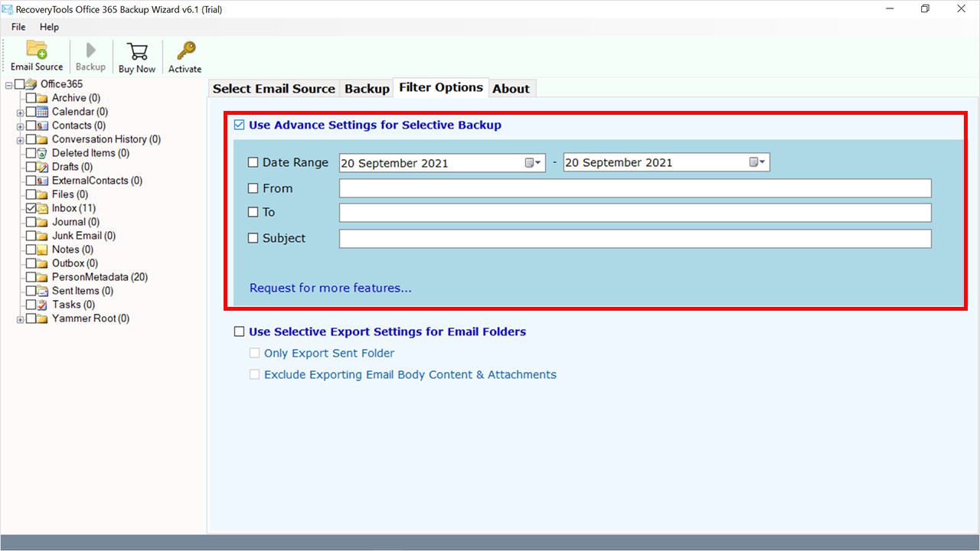Image resolution: width=980 pixels, height=551 pixels.
Task: Select the Tasks folder icon
Action: (x=43, y=305)
